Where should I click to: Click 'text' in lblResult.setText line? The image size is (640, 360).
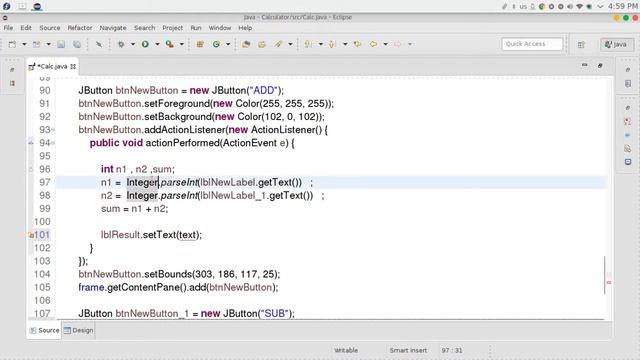(x=188, y=235)
